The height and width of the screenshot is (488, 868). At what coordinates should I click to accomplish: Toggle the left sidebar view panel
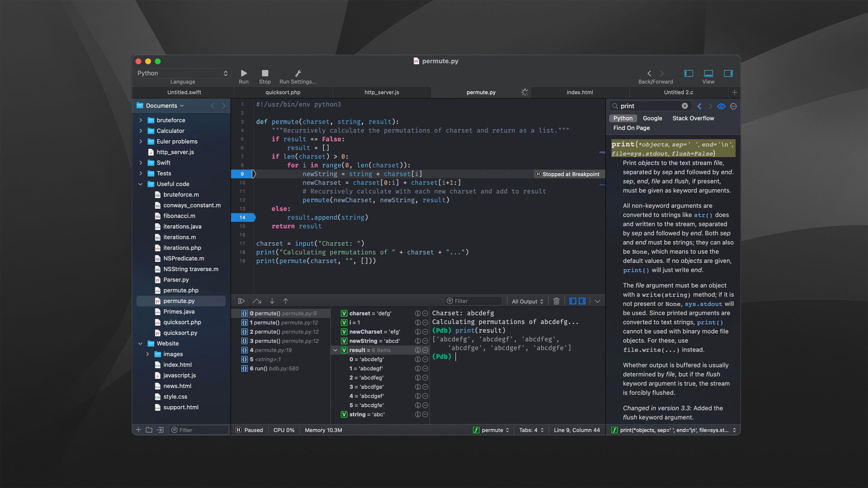pos(688,73)
